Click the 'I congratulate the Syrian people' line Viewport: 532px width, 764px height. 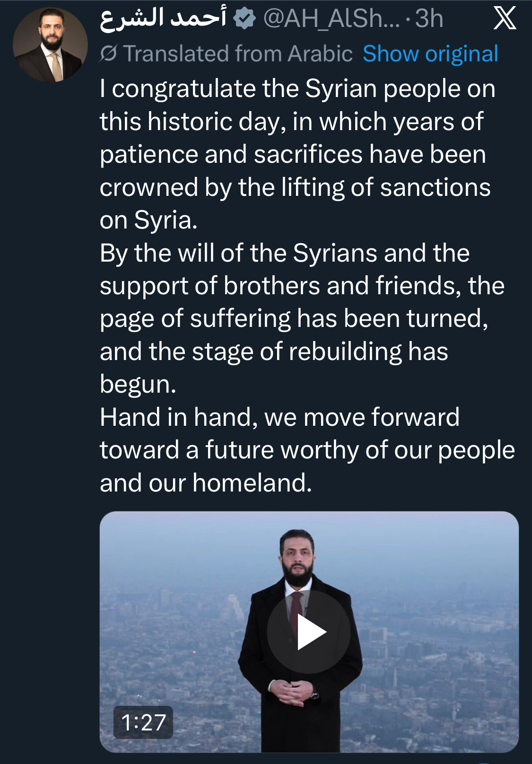coord(297,88)
